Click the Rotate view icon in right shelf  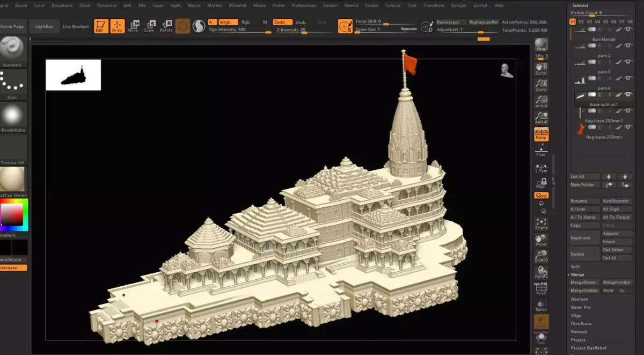(541, 272)
